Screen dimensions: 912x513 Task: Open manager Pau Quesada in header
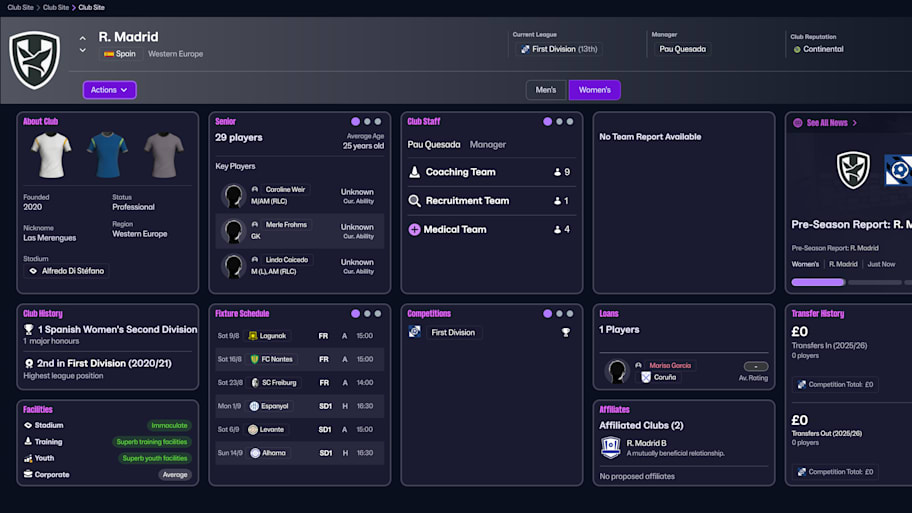click(682, 49)
